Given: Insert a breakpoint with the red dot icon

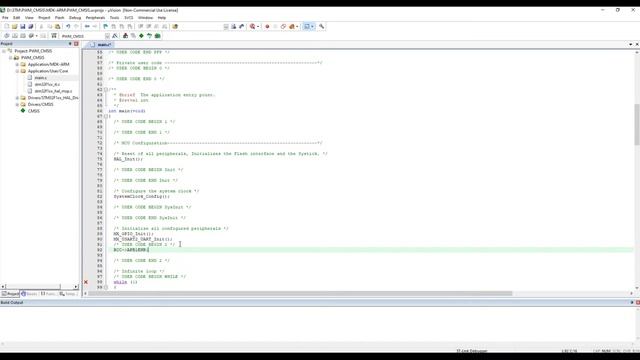Looking at the screenshot, I should tap(267, 27).
